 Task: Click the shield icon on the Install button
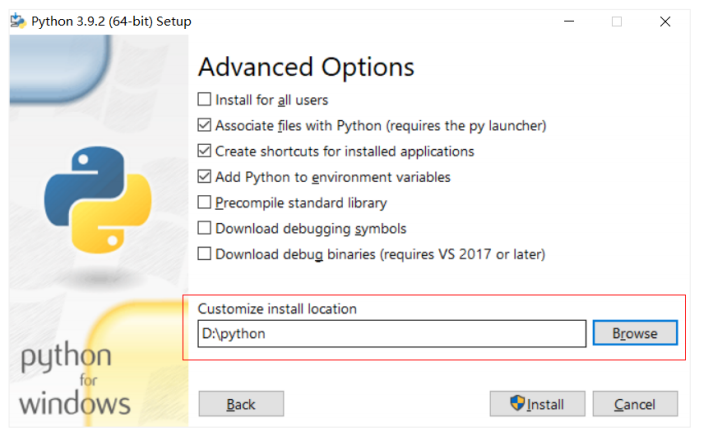[517, 403]
